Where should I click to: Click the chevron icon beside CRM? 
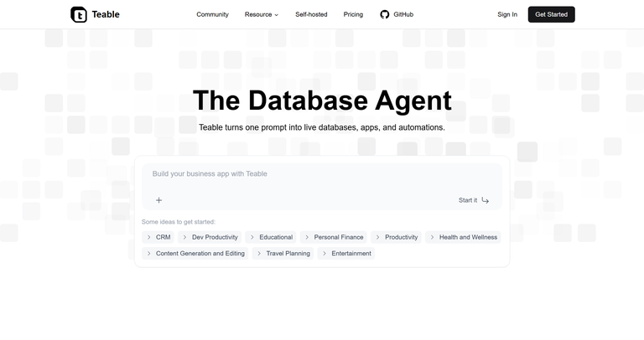pyautogui.click(x=149, y=237)
